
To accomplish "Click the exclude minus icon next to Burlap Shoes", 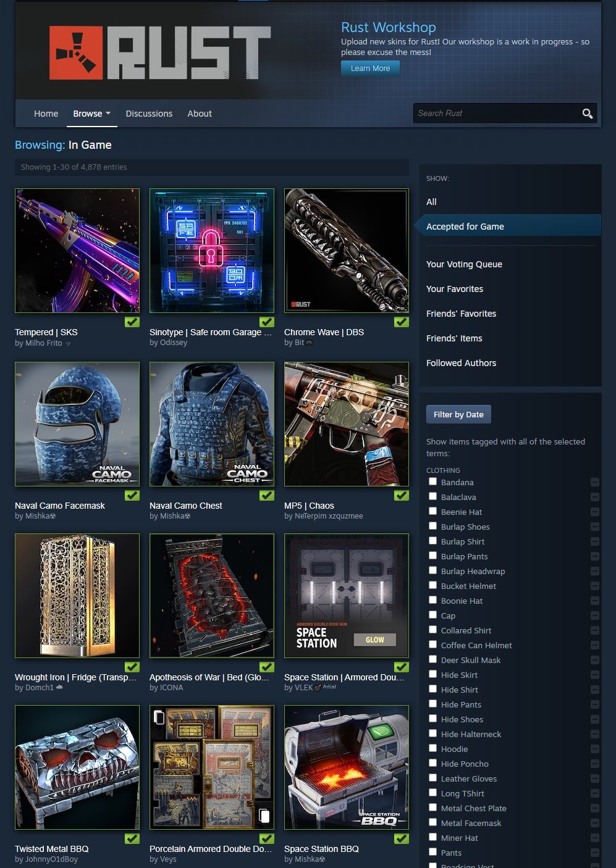I will point(594,527).
